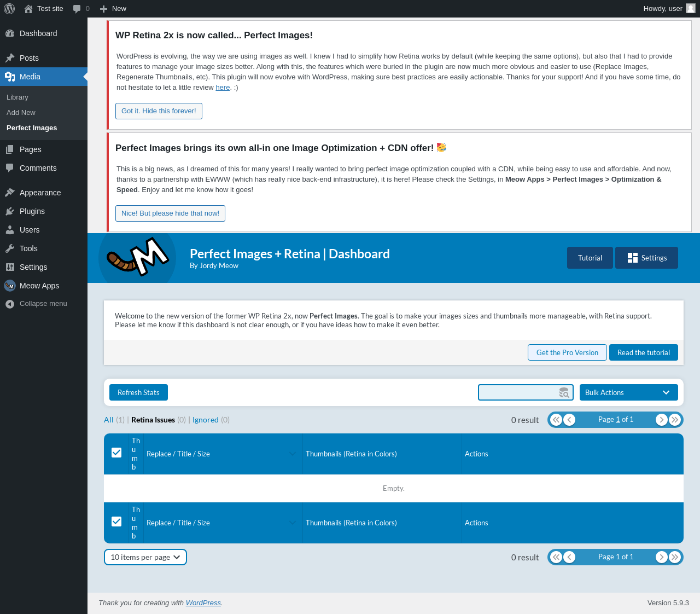
Task: Open the Tutorial button in banner
Action: coord(590,258)
